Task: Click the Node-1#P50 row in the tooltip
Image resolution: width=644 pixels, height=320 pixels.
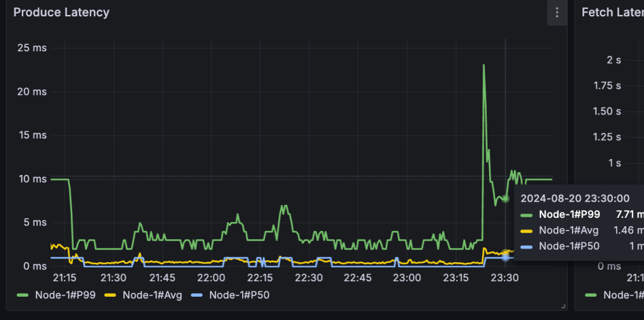Action: (582, 247)
